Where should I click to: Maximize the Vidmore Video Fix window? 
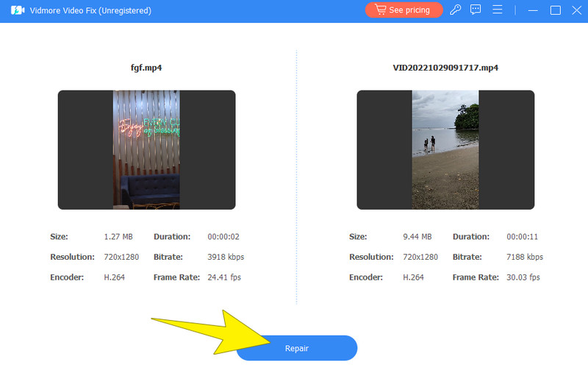[x=555, y=10]
